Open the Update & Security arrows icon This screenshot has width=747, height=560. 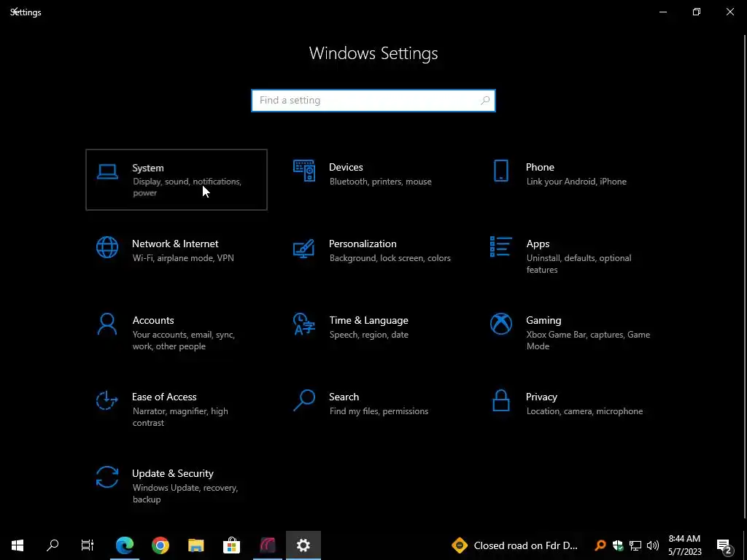(x=107, y=477)
